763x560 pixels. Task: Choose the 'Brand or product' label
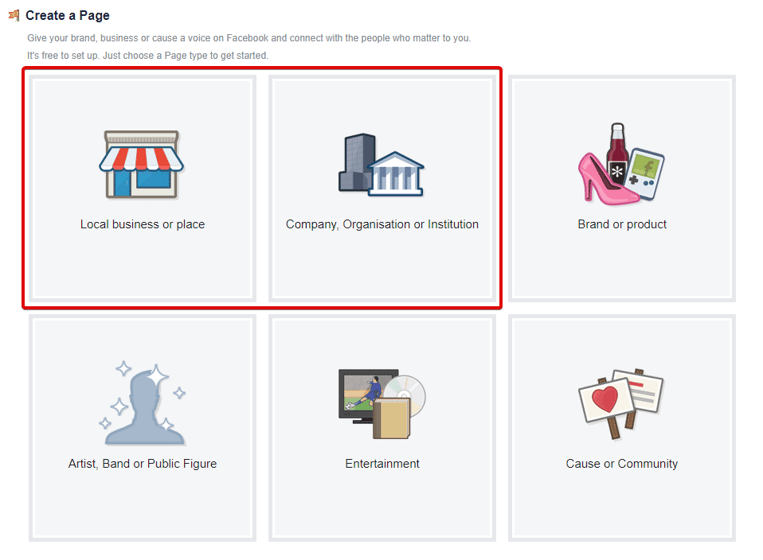622,224
